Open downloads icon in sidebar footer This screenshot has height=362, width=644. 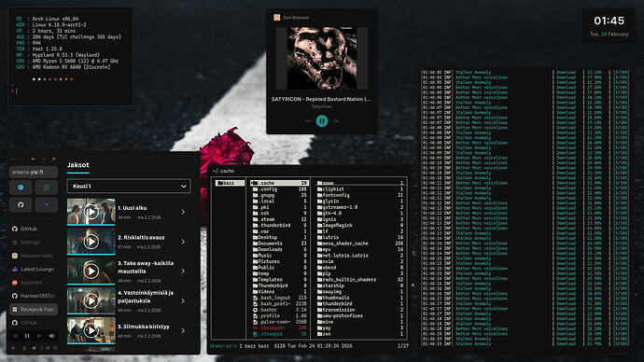pyautogui.click(x=24, y=348)
